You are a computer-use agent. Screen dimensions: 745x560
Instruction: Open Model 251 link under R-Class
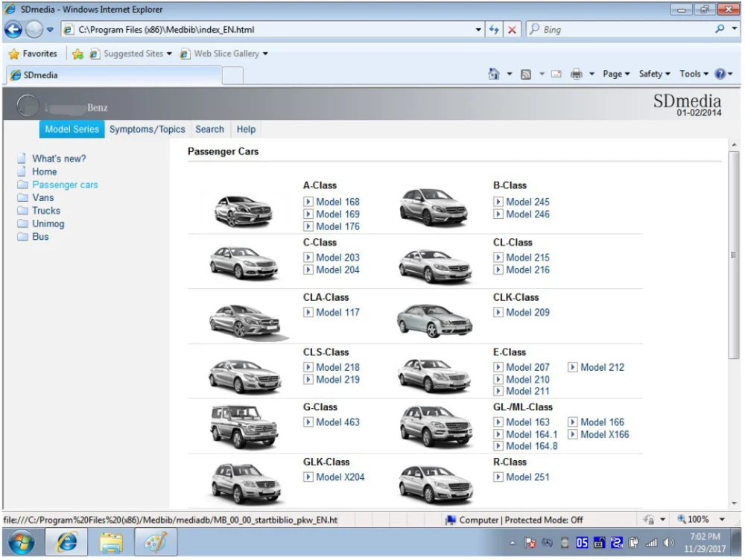(528, 477)
